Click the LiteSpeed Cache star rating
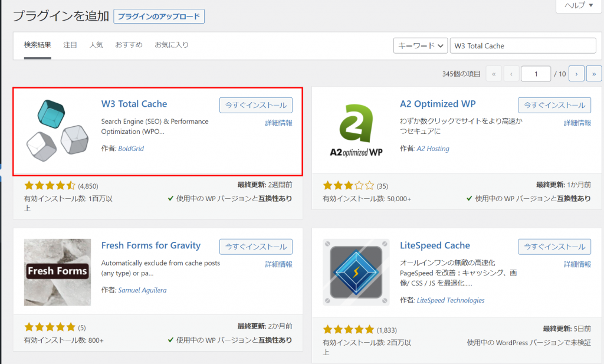 [x=348, y=329]
